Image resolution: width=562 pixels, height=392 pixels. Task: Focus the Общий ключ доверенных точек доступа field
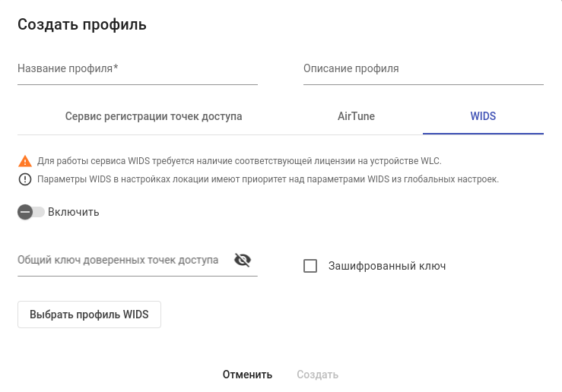[x=122, y=261]
